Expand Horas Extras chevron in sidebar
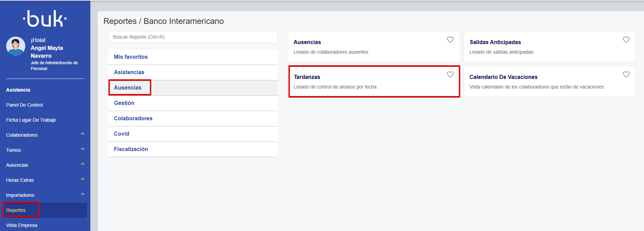 tap(82, 179)
